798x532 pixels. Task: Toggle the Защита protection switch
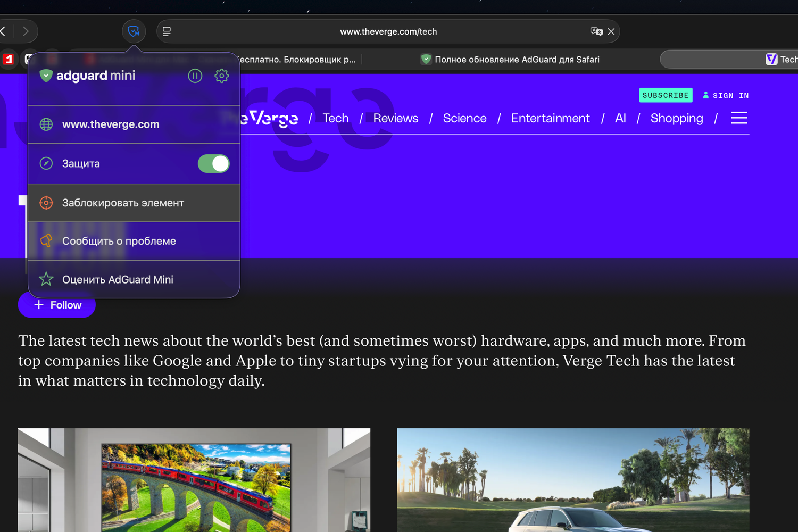click(x=214, y=164)
